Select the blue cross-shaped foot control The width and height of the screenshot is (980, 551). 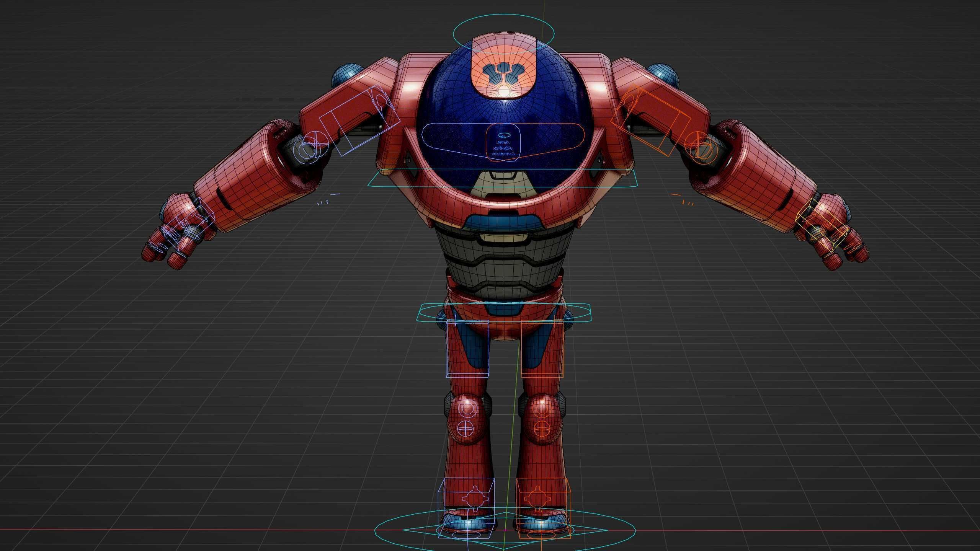[x=474, y=498]
